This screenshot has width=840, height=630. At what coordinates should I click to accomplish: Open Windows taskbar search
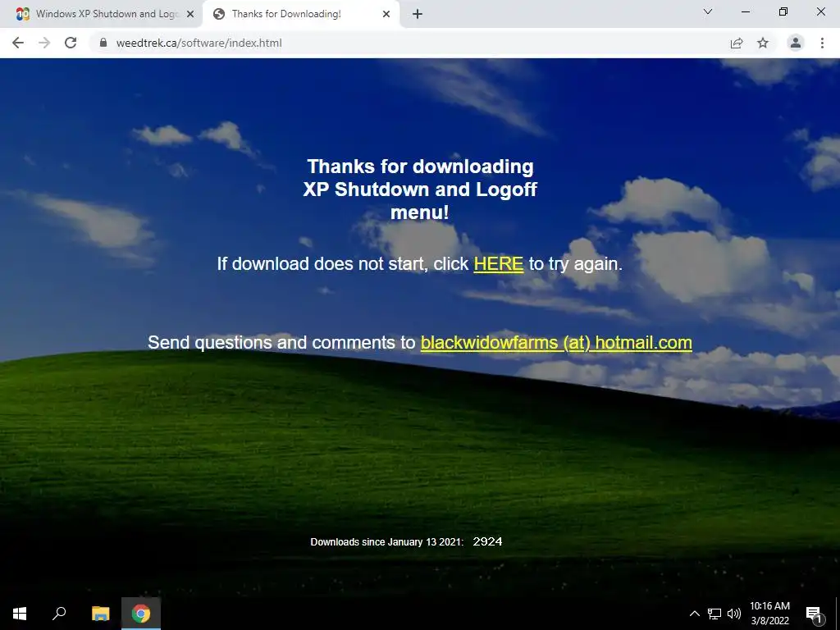pos(59,614)
